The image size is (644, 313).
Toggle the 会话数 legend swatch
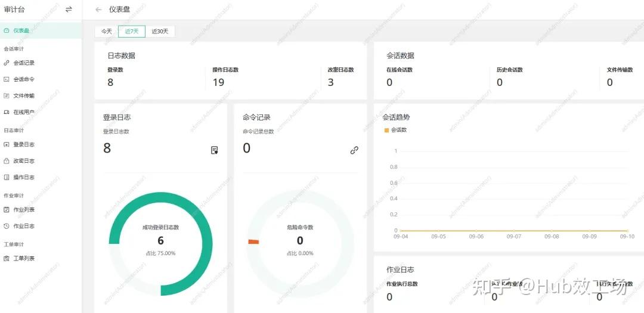(386, 130)
